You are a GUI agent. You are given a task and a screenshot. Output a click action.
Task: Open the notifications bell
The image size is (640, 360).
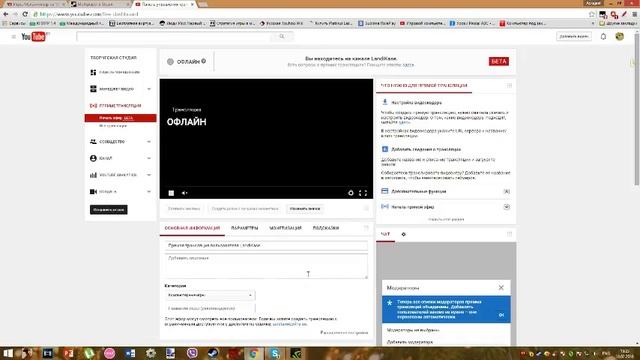(603, 37)
